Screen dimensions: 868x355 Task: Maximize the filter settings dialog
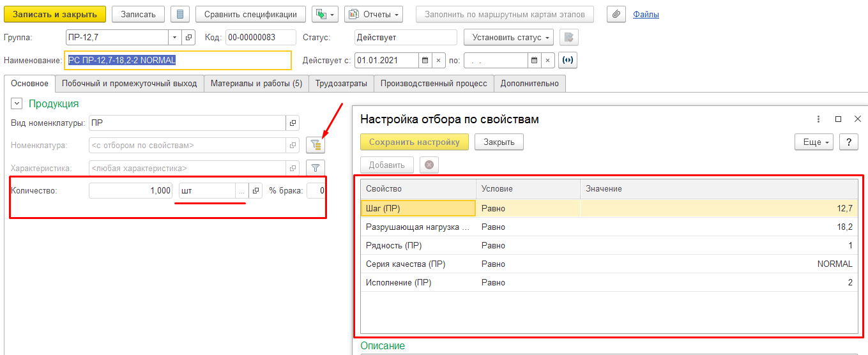[839, 119]
